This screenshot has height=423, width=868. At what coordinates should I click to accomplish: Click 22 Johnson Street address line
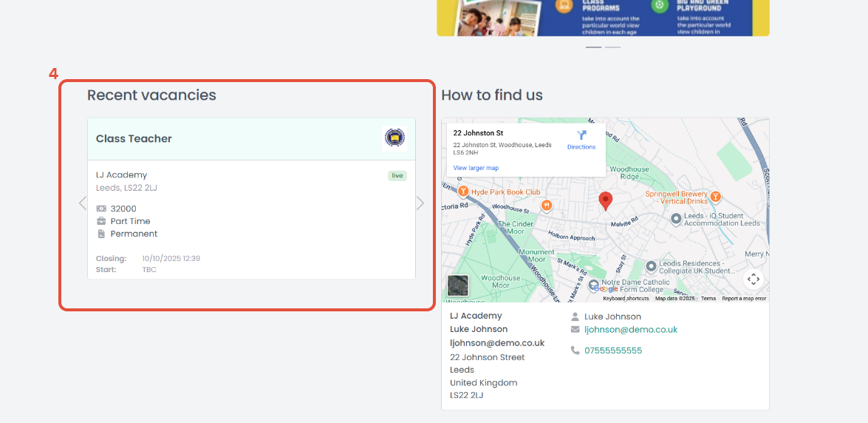pyautogui.click(x=487, y=357)
